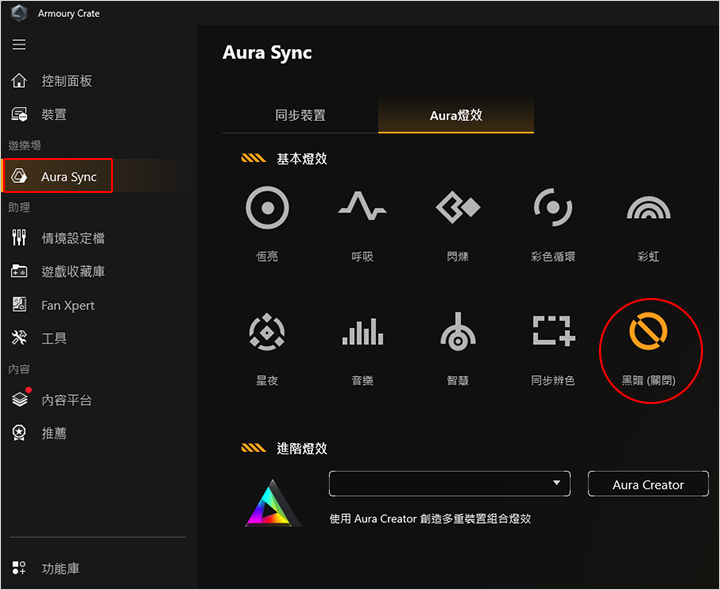Open 遊戲收藏庫 game library
This screenshot has width=720, height=590.
click(58, 271)
